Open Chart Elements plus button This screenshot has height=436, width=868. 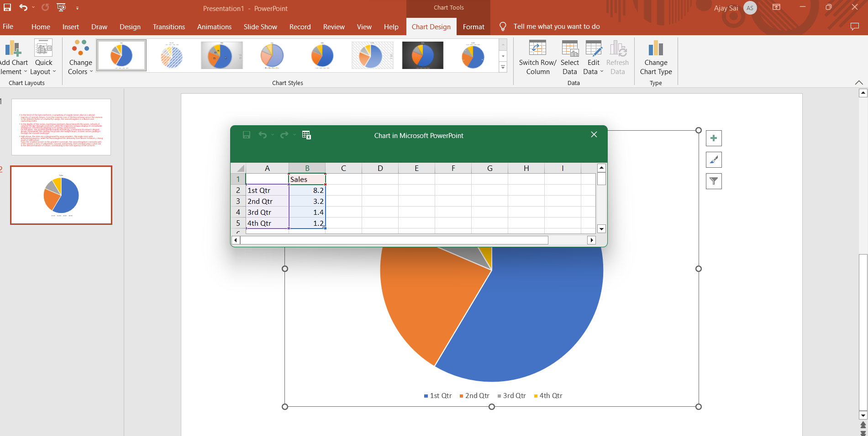coord(714,138)
